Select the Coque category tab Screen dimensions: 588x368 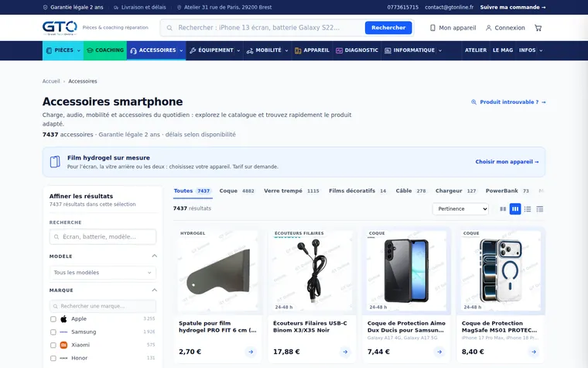[x=237, y=191]
